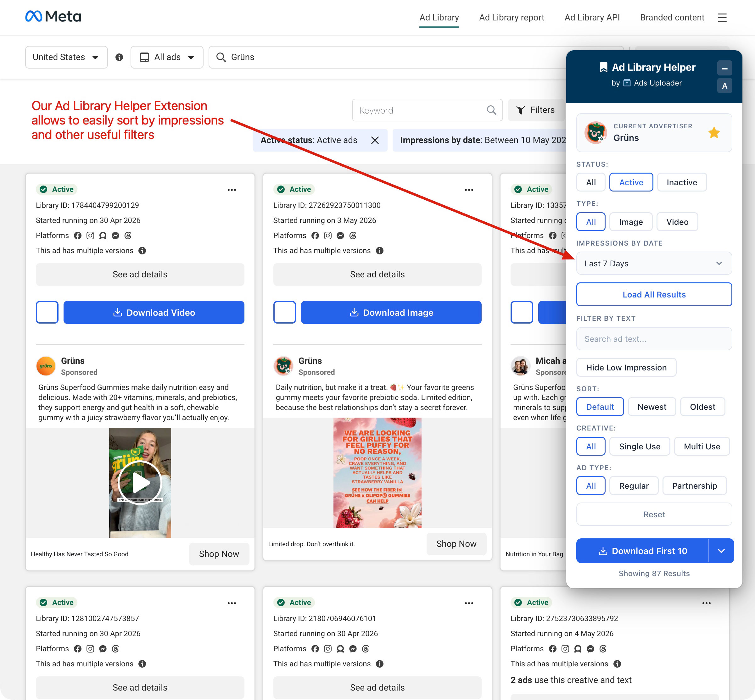Image resolution: width=755 pixels, height=700 pixels.
Task: Open the hamburger menu icon
Action: point(722,18)
